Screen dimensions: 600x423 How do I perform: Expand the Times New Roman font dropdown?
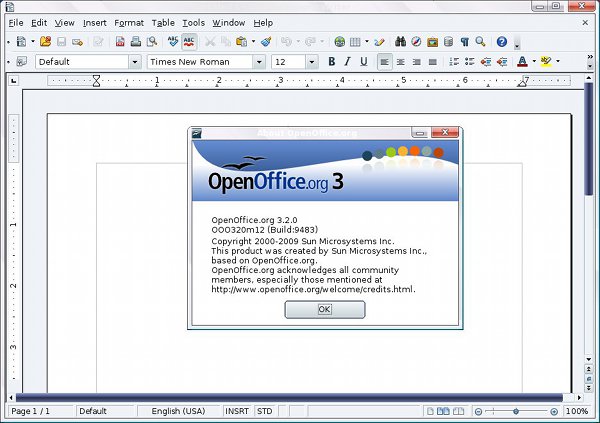pos(259,62)
